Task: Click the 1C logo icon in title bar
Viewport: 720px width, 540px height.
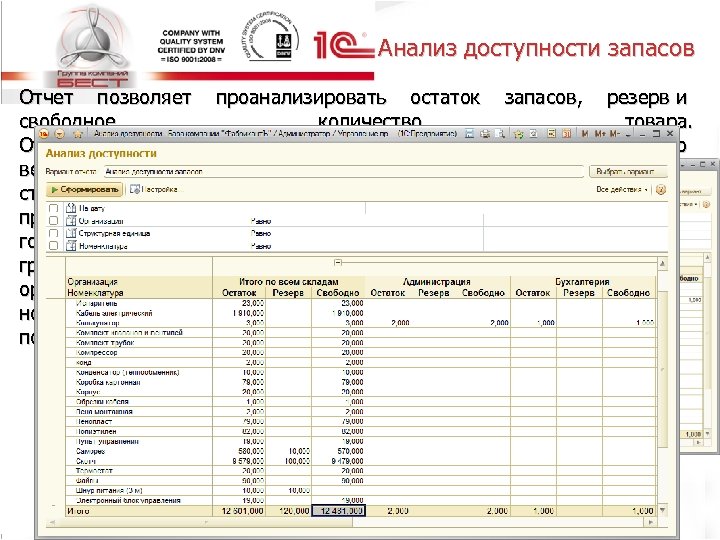Action: (44, 134)
